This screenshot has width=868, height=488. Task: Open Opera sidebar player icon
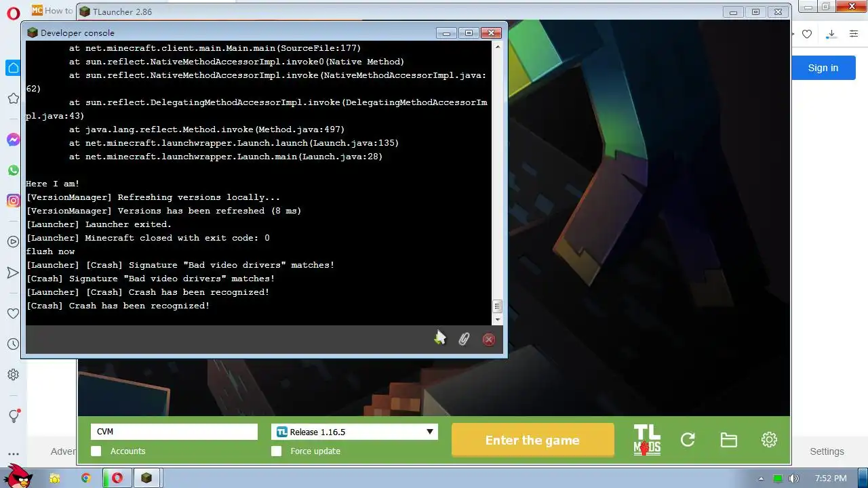coord(13,242)
